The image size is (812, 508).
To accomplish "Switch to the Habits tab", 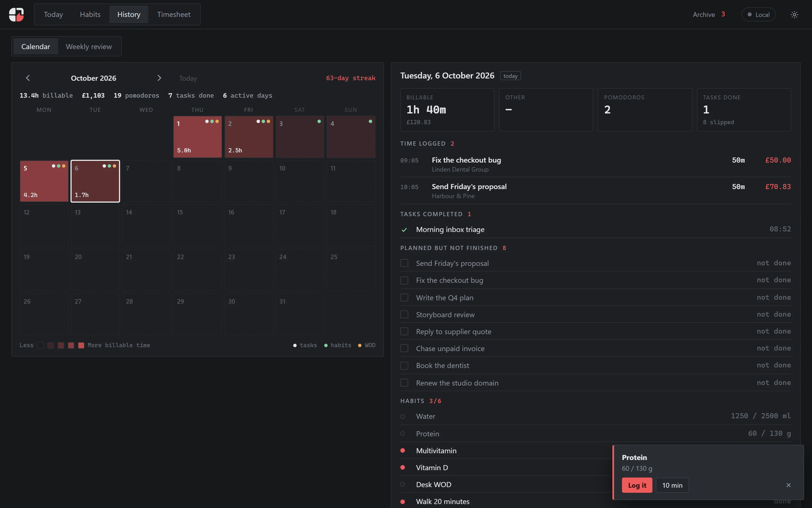I will (x=90, y=14).
